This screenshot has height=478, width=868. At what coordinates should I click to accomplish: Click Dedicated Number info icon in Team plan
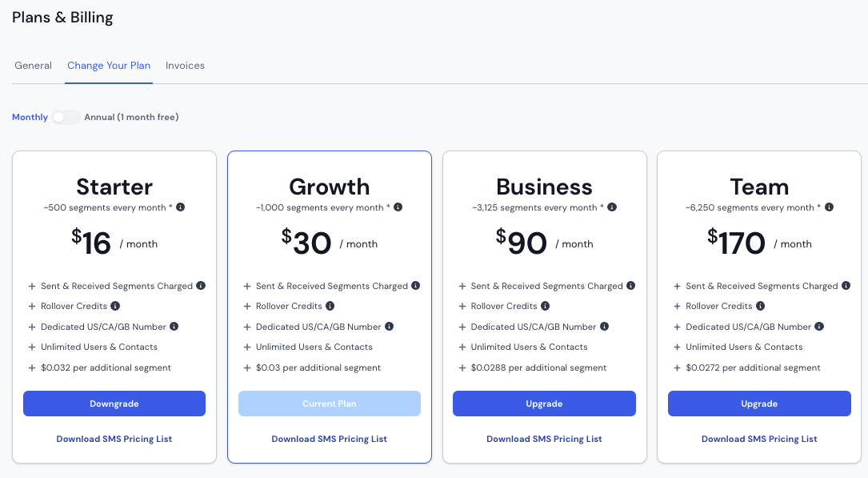[819, 326]
